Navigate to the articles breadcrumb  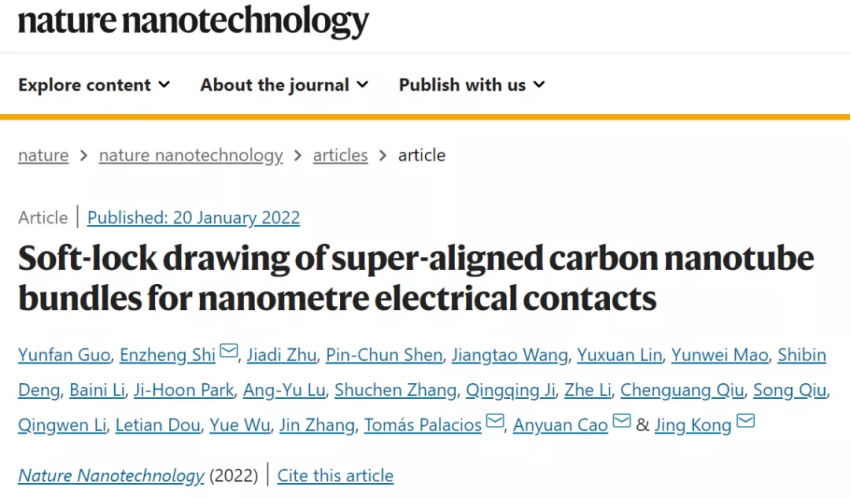coord(340,155)
